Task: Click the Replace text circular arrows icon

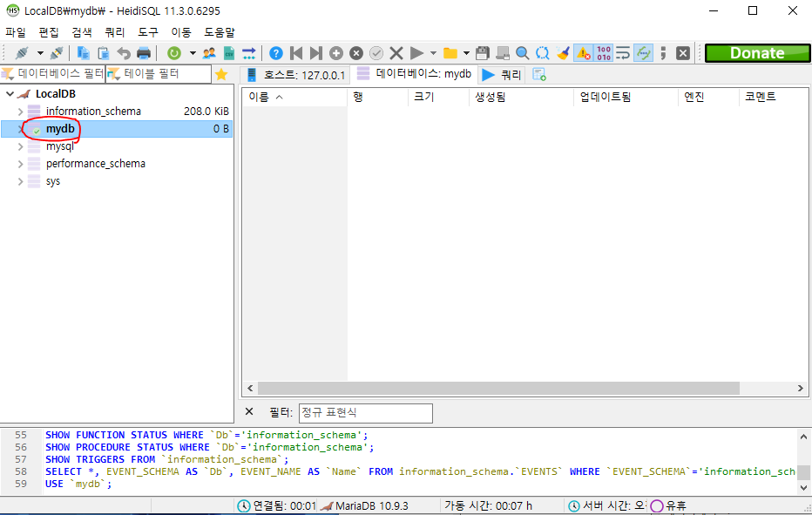Action: pyautogui.click(x=542, y=53)
